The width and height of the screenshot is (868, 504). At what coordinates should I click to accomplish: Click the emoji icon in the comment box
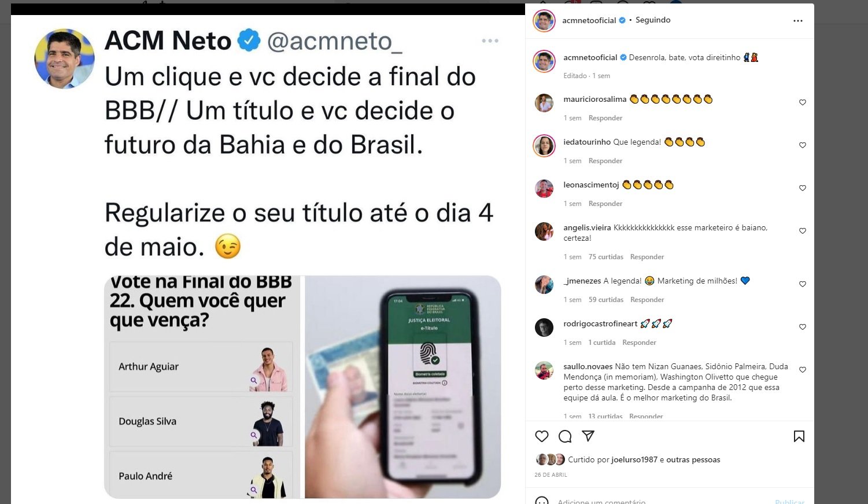(542, 501)
